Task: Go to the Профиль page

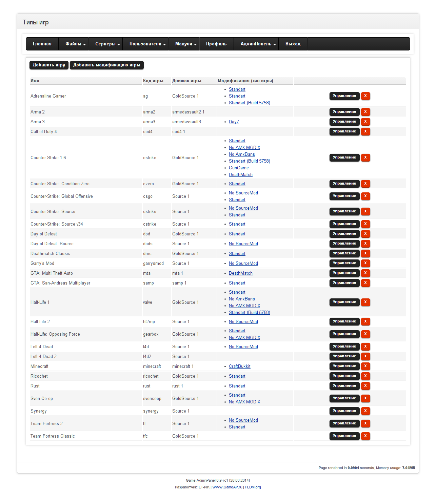Action: 216,44
